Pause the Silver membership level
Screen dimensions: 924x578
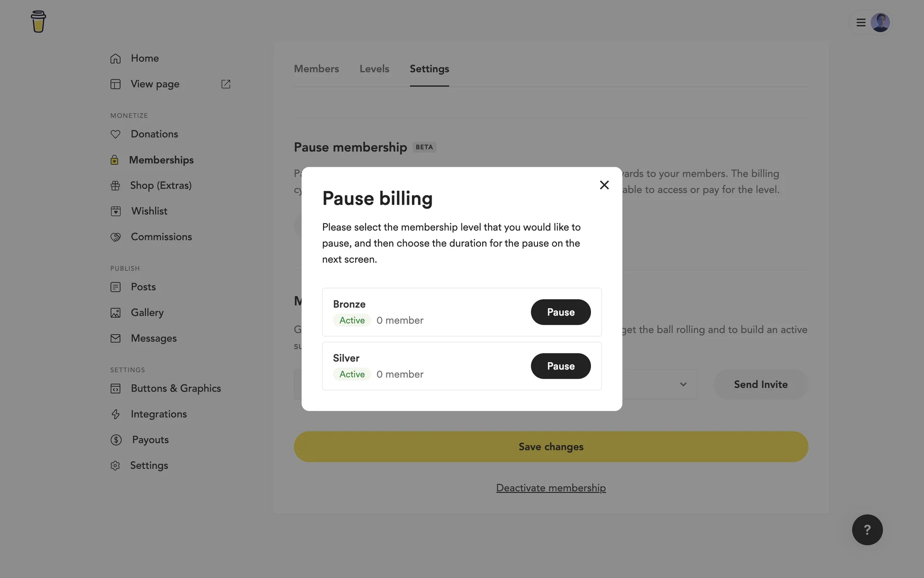click(561, 366)
